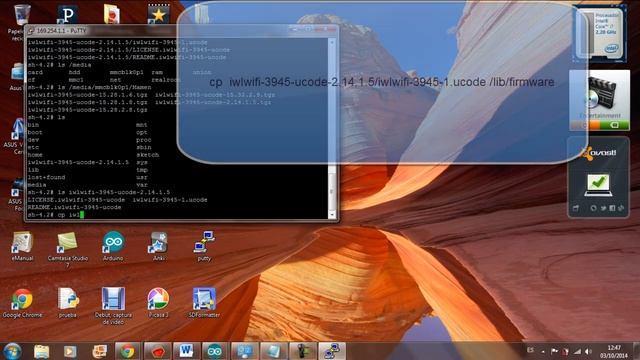Image resolution: width=640 pixels, height=360 pixels.
Task: Open the Windows Start menu orb
Action: [12, 351]
